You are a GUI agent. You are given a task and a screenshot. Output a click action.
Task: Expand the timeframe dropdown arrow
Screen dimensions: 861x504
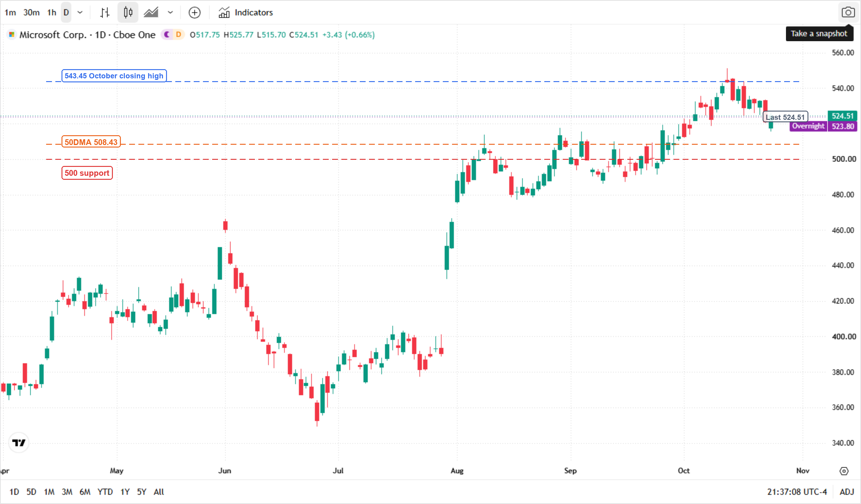coord(80,13)
